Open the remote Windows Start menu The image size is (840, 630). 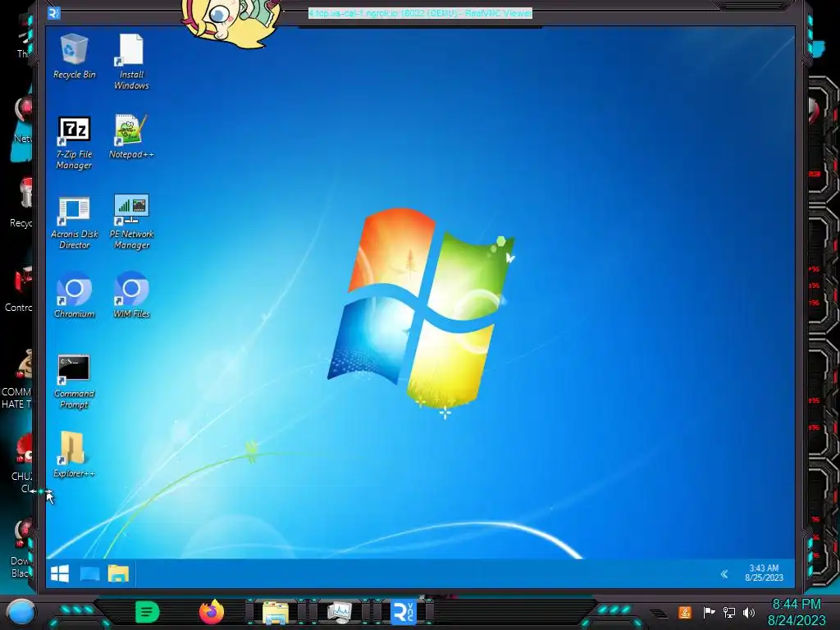pos(60,573)
